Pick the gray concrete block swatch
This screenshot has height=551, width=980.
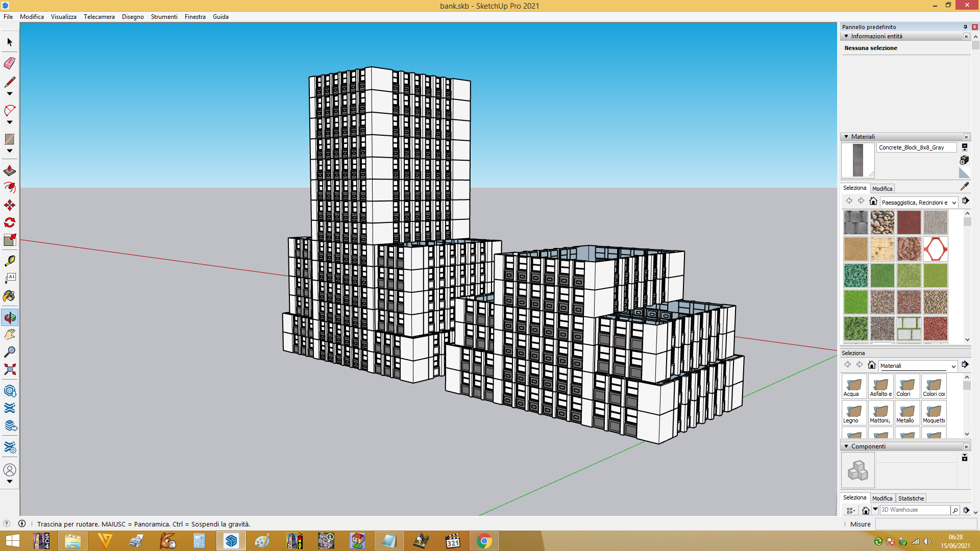856,222
